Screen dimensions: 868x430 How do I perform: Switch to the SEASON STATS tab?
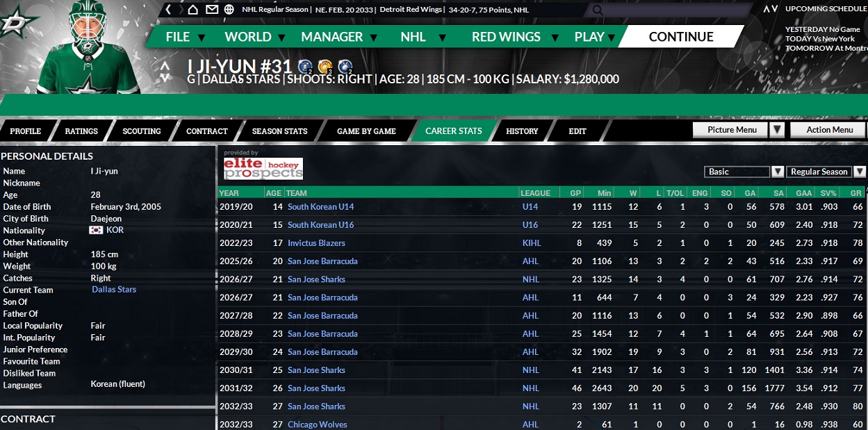click(279, 131)
